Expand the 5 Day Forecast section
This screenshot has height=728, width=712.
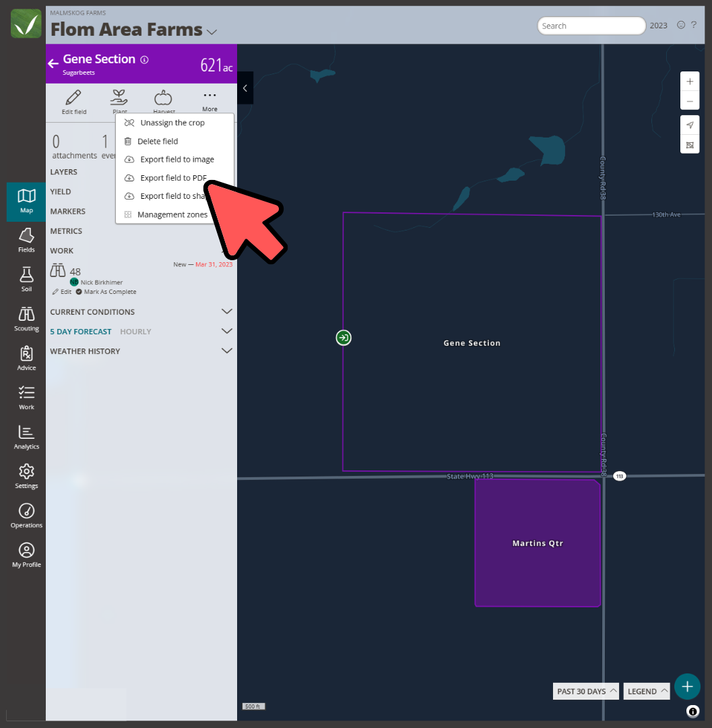tap(227, 331)
